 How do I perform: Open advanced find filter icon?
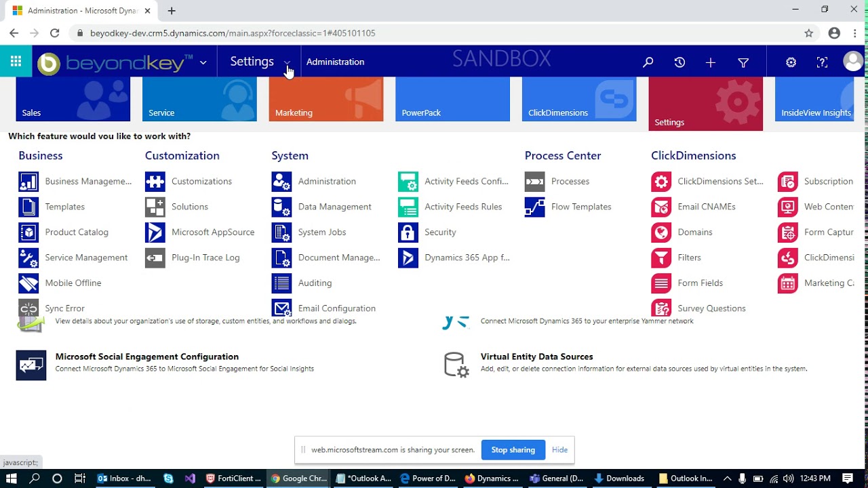click(743, 62)
